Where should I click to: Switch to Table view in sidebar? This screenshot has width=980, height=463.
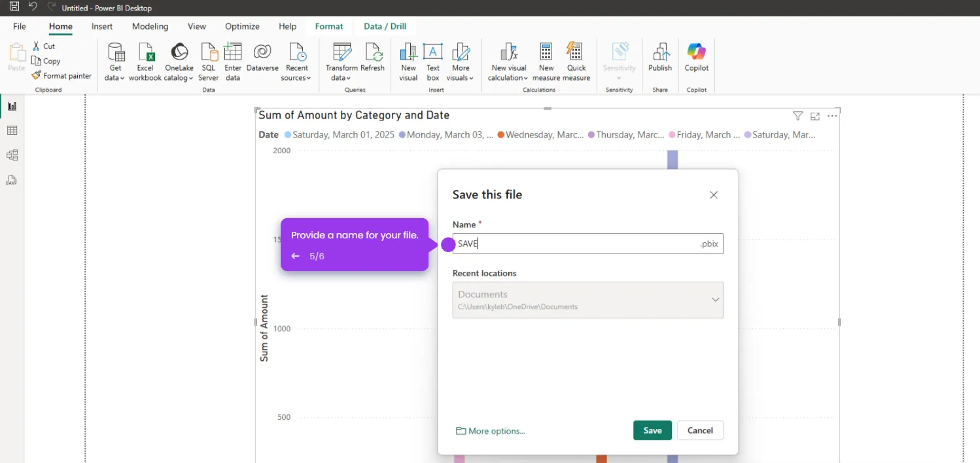(12, 130)
